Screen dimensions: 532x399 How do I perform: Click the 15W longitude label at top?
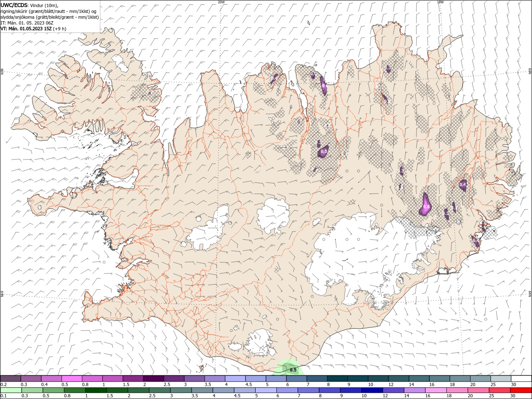tap(440, 2)
